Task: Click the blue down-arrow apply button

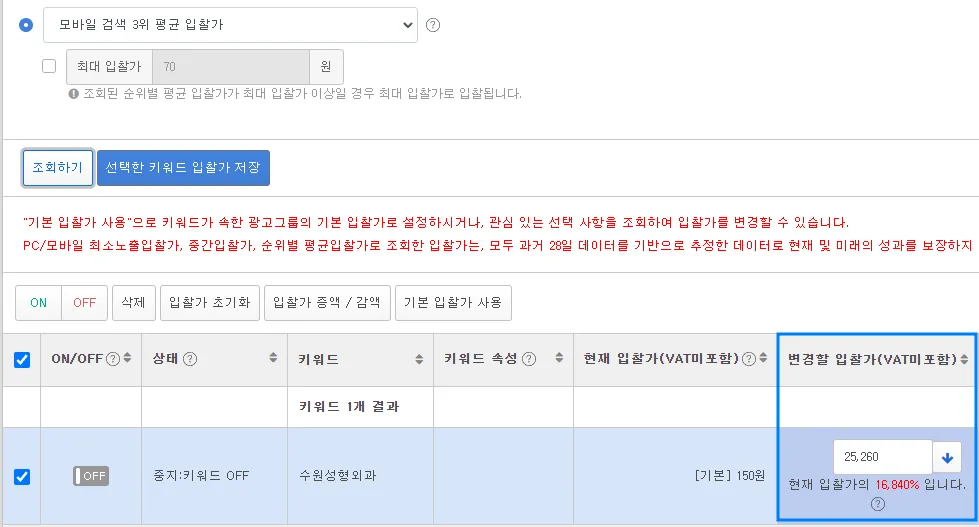Action: pyautogui.click(x=947, y=458)
